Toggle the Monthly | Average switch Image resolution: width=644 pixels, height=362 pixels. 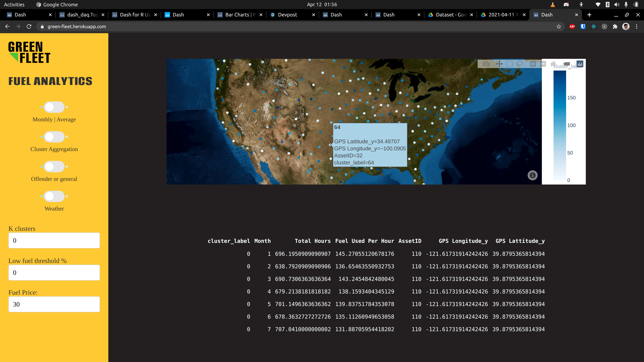click(54, 107)
